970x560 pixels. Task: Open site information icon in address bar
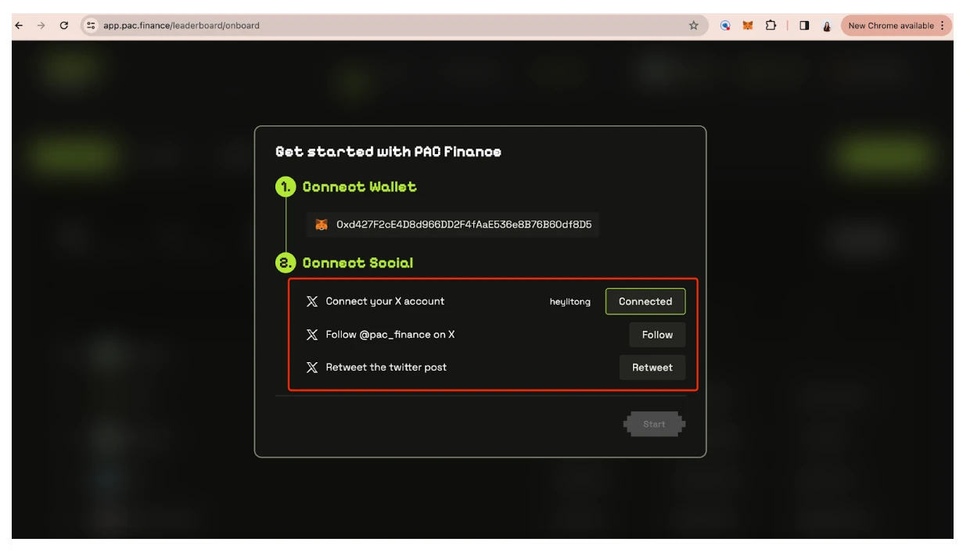coord(92,26)
